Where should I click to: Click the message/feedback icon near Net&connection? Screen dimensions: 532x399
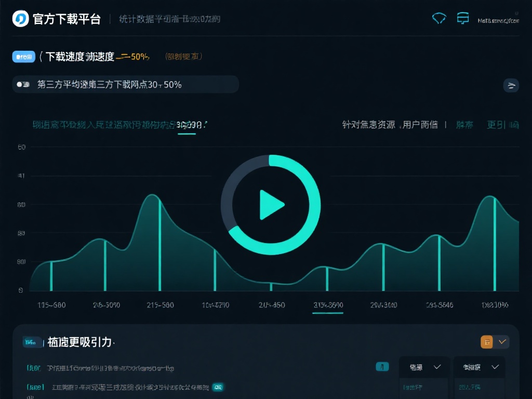[462, 18]
